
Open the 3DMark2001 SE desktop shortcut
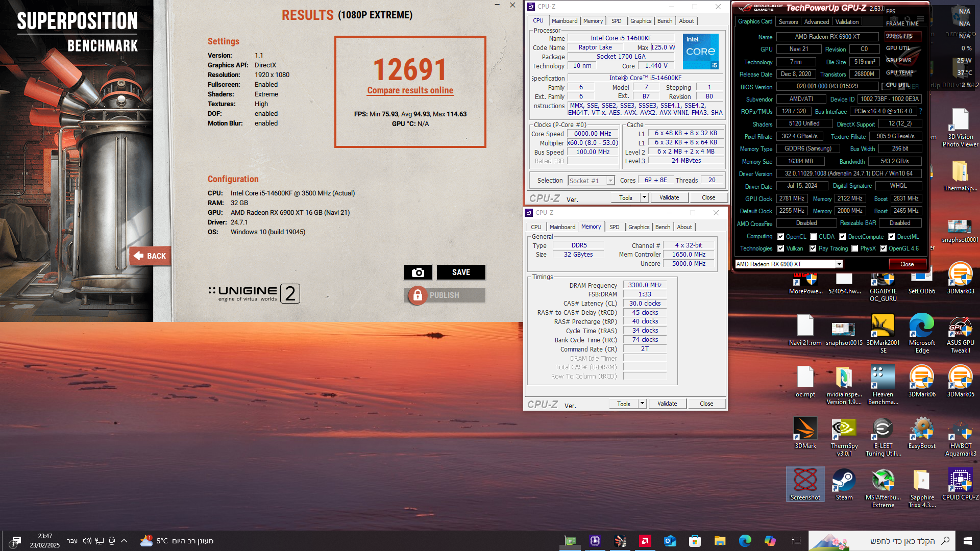point(883,334)
